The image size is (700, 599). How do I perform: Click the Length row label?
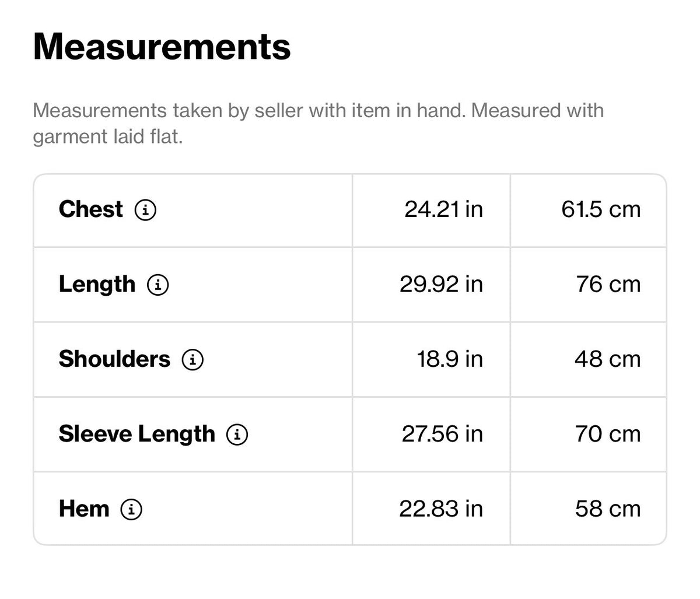click(97, 285)
